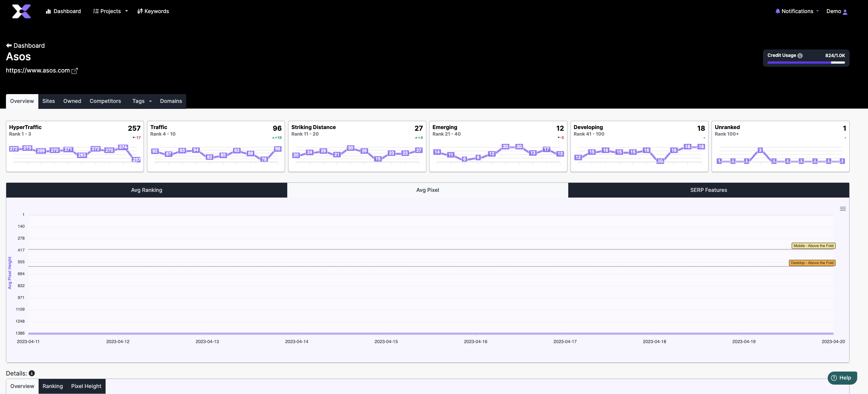Click the back arrow to Dashboard
Image resolution: width=868 pixels, height=394 pixels.
tap(9, 45)
